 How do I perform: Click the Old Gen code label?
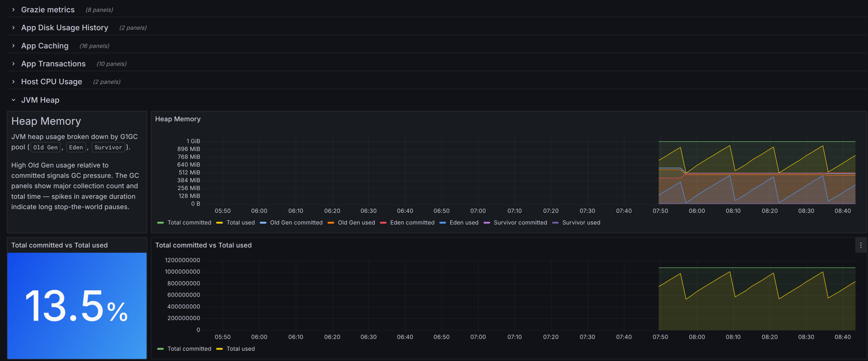[46, 147]
